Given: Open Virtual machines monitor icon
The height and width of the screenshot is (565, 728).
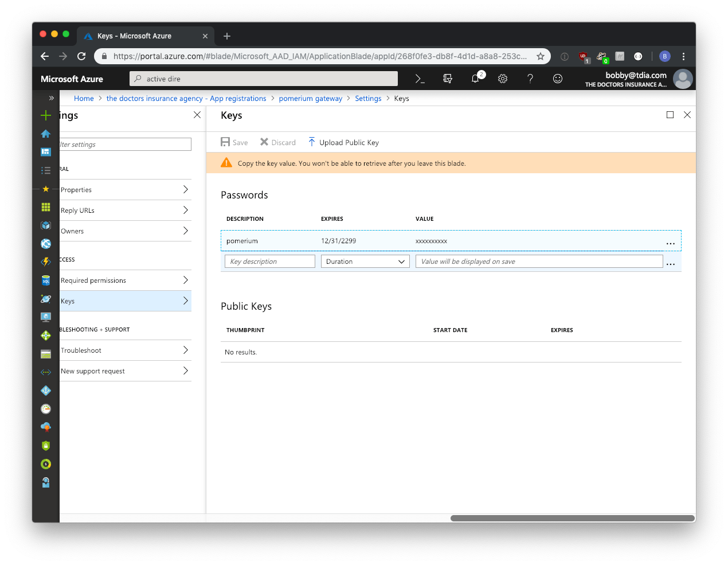Looking at the screenshot, I should point(46,317).
